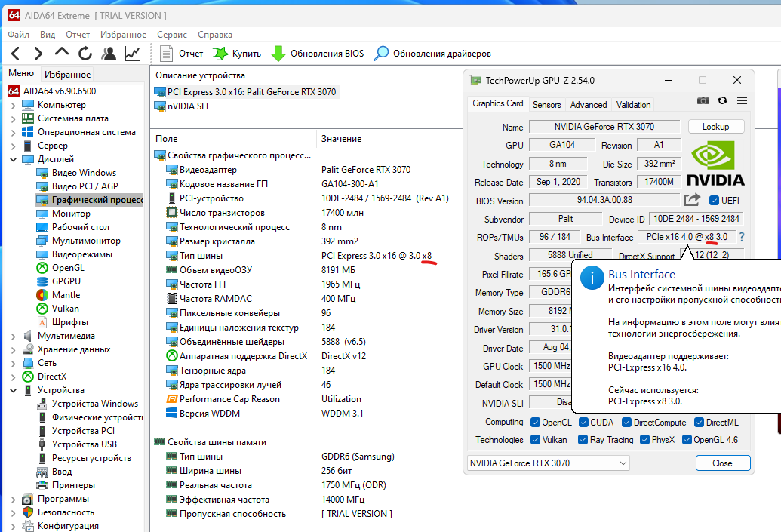Image resolution: width=781 pixels, height=532 pixels.
Task: Open GPGPU tree item
Action: point(66,281)
